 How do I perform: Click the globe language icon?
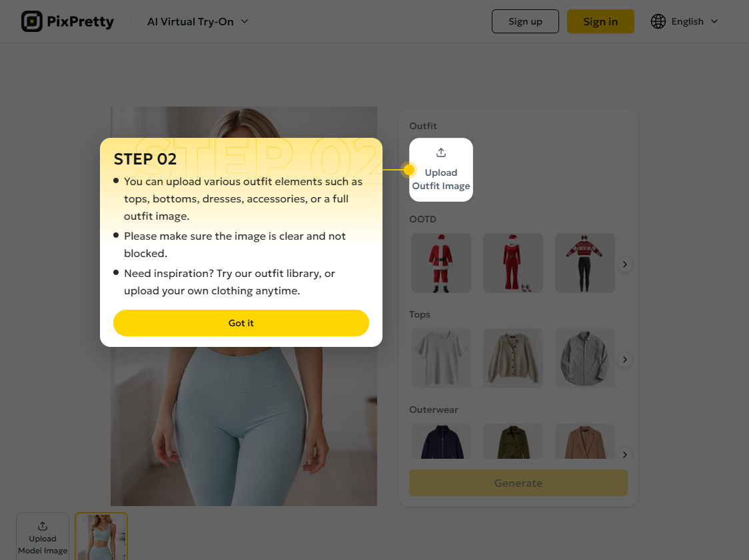click(658, 21)
